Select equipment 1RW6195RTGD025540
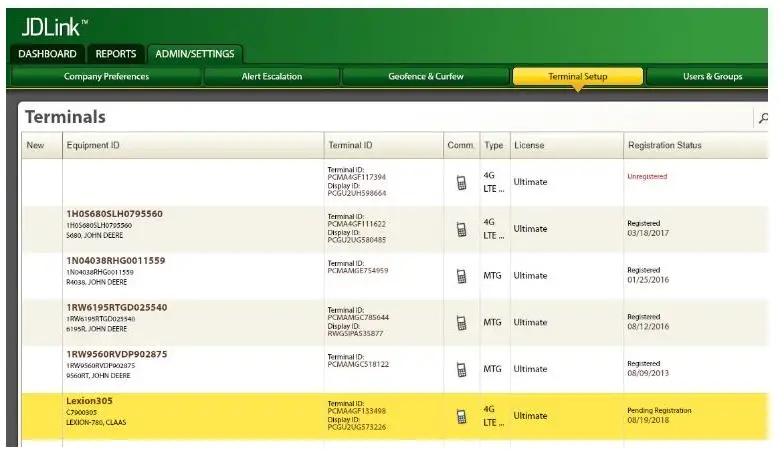Viewport: 781px width, 457px height. (x=117, y=308)
